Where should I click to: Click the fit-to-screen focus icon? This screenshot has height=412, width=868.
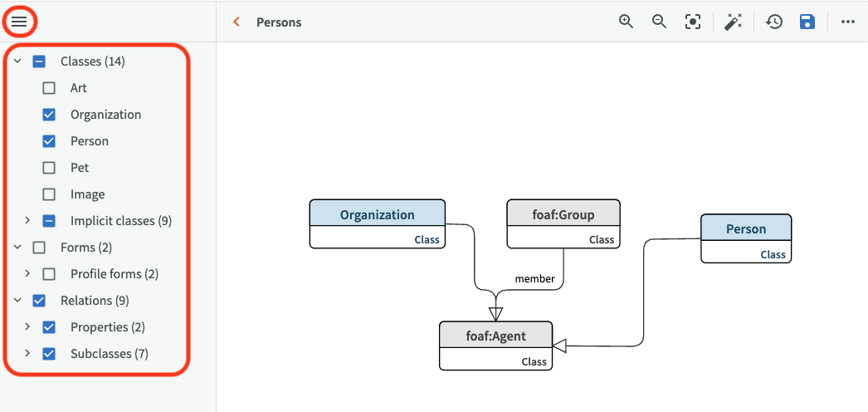(693, 22)
